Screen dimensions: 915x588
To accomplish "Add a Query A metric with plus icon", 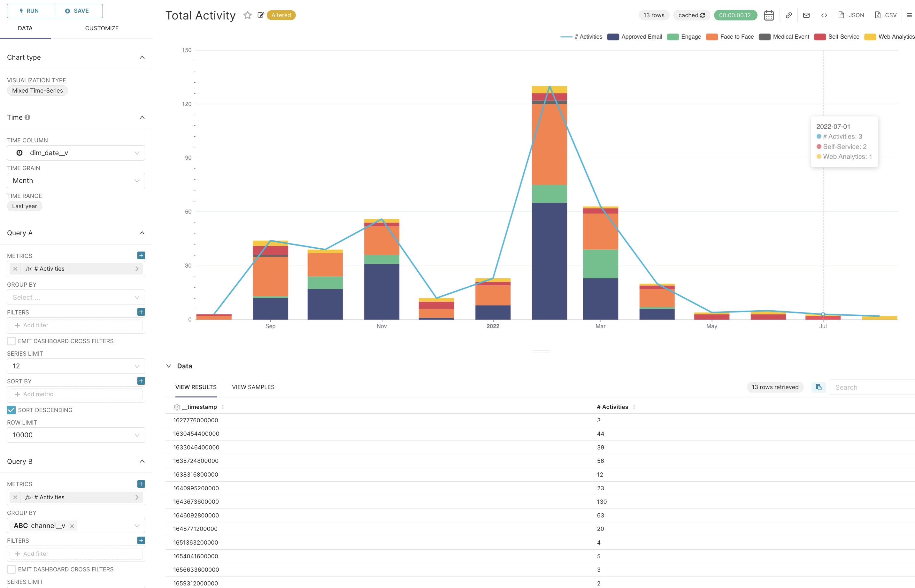I will (x=141, y=255).
